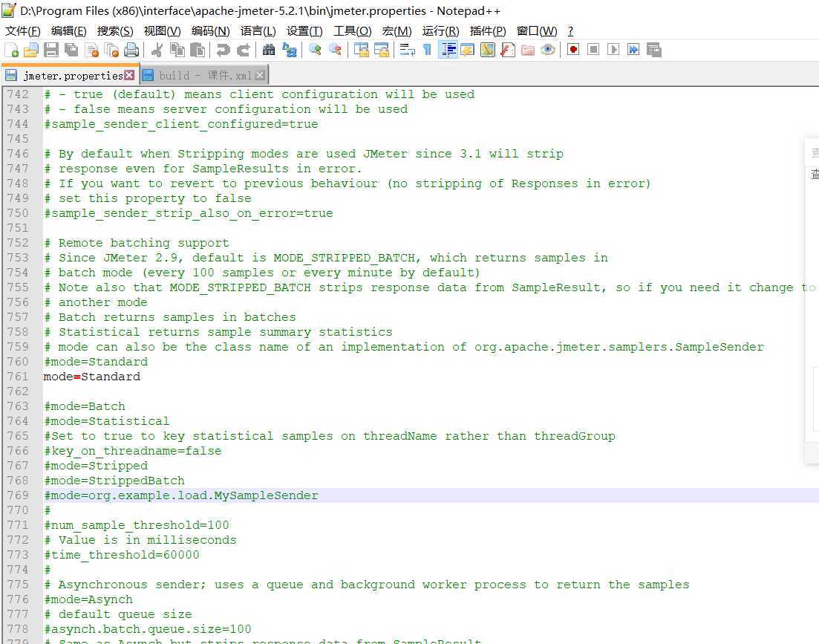Click the Save All icon
The width and height of the screenshot is (819, 644).
click(x=71, y=51)
